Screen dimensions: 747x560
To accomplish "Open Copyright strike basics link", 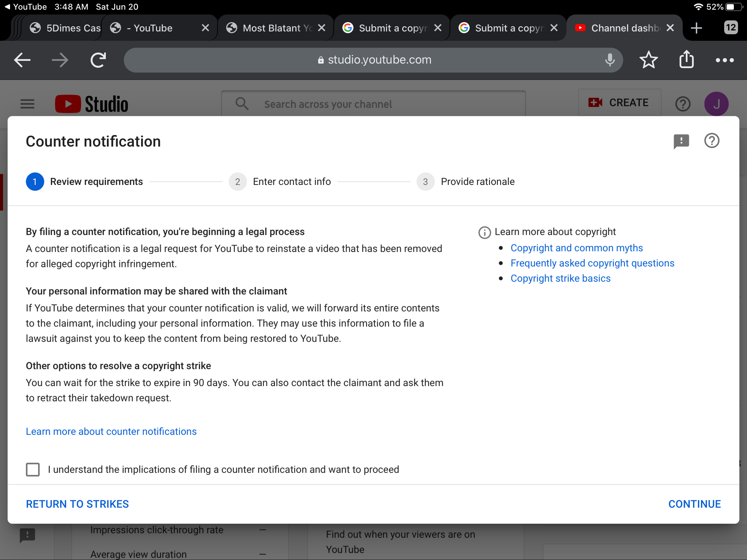I will click(x=561, y=278).
